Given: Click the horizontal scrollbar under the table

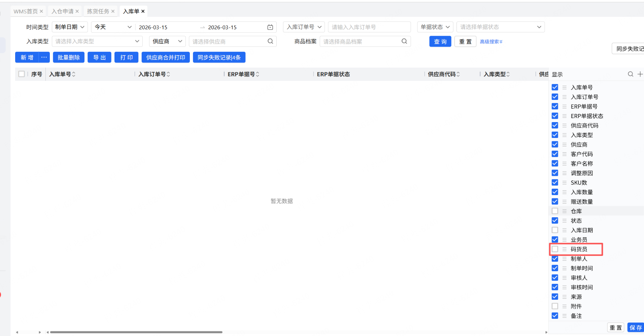Looking at the screenshot, I should click(136, 332).
